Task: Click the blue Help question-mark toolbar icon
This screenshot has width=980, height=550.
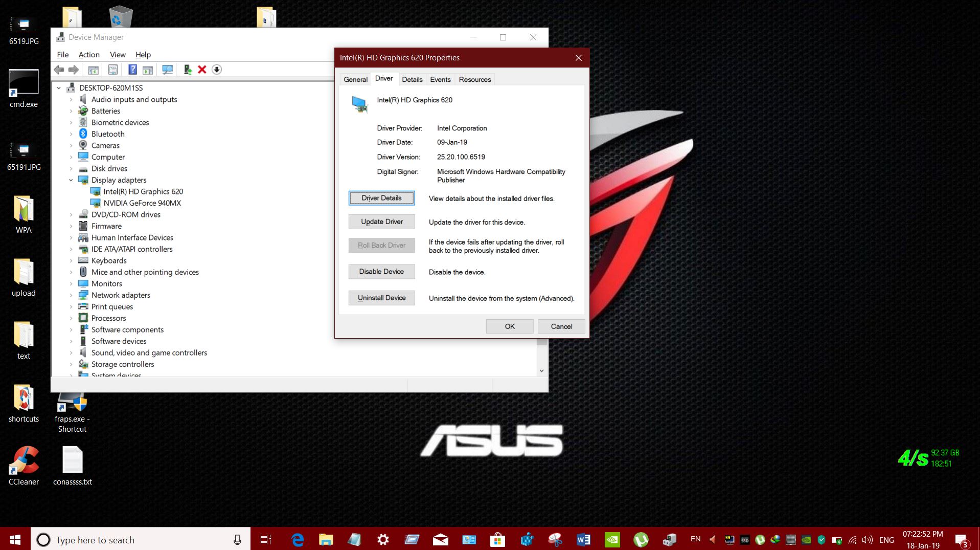Action: [132, 70]
